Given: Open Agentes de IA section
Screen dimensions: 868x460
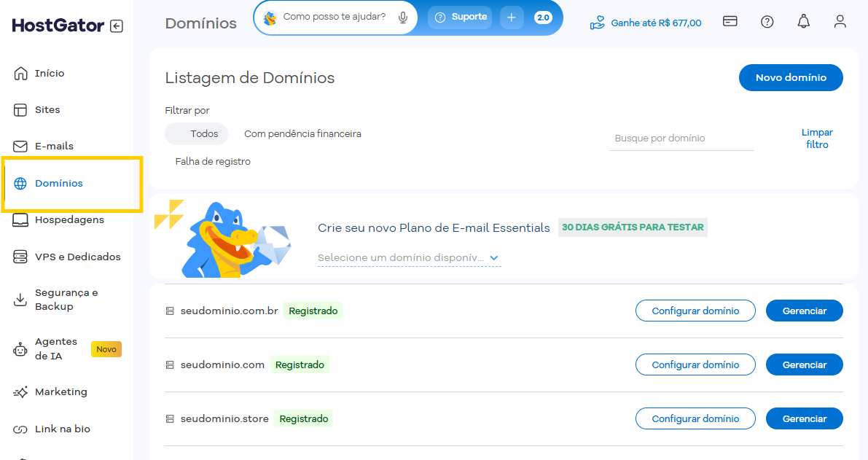Looking at the screenshot, I should click(56, 348).
